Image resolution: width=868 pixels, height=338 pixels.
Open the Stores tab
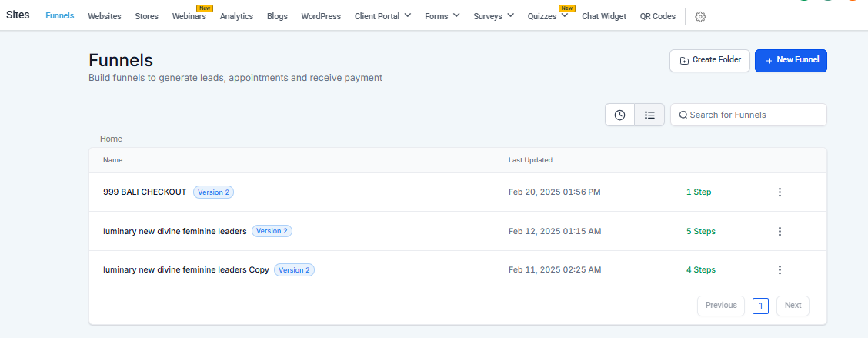(x=147, y=16)
